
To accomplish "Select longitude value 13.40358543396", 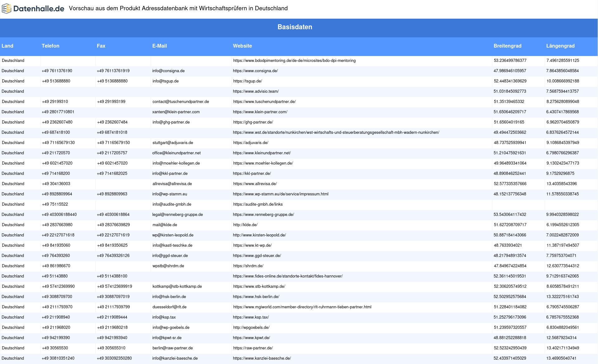I will click(562, 184).
